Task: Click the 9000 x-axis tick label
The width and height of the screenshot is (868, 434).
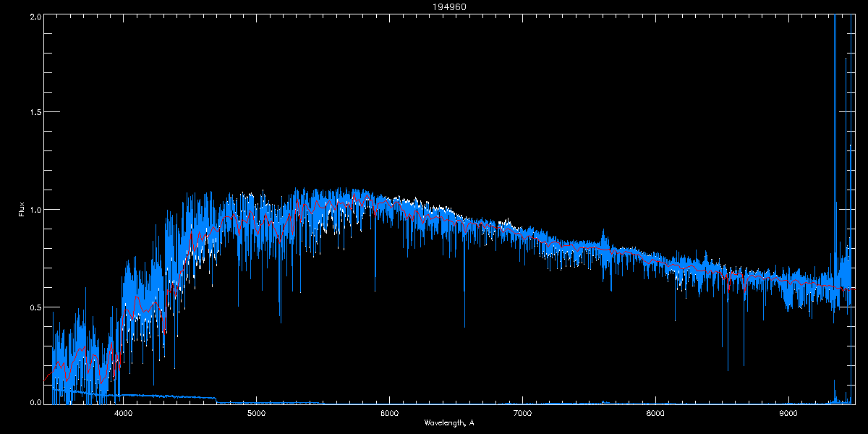Action: [x=788, y=413]
